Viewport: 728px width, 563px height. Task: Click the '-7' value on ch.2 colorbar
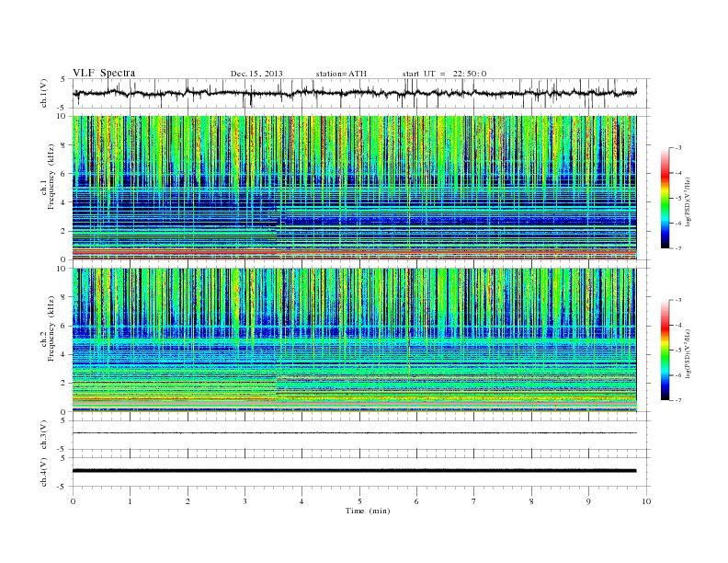(677, 400)
